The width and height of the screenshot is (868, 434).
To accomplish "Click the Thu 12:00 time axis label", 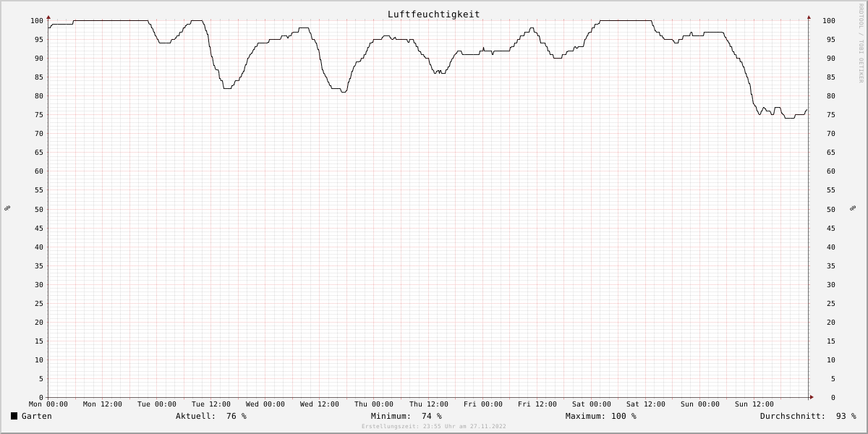I will coord(429,404).
